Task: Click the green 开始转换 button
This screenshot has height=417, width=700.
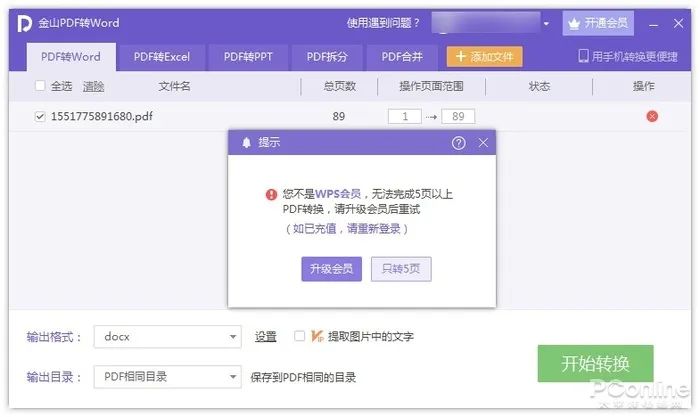Action: [596, 363]
